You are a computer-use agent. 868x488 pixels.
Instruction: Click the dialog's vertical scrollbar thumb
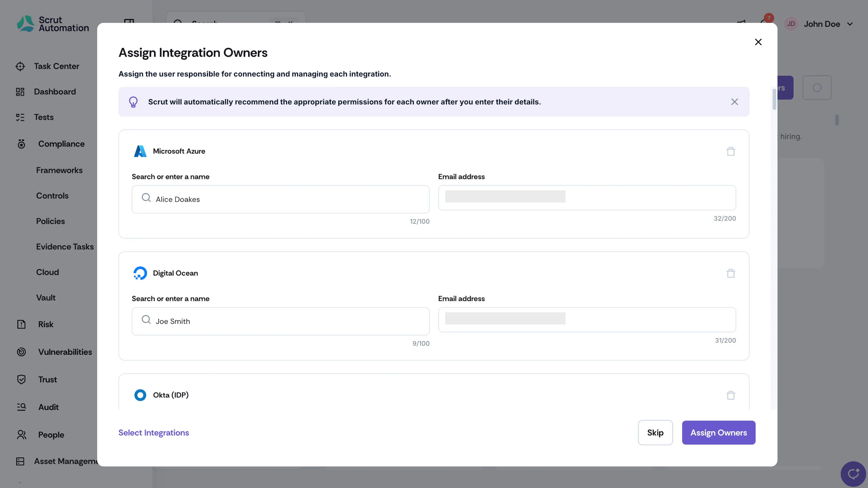click(774, 99)
